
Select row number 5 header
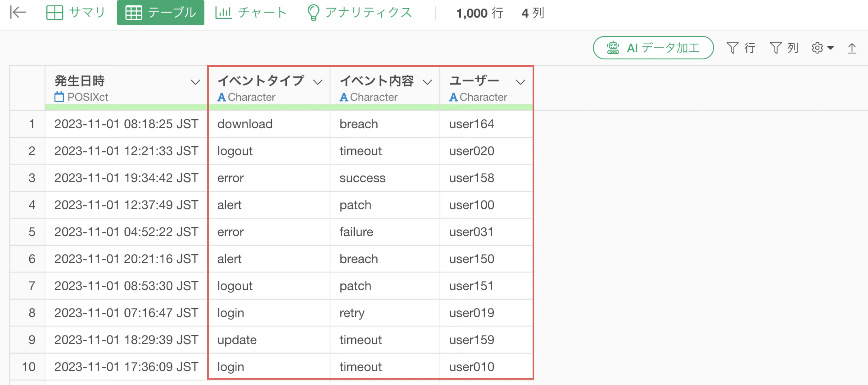coord(31,232)
